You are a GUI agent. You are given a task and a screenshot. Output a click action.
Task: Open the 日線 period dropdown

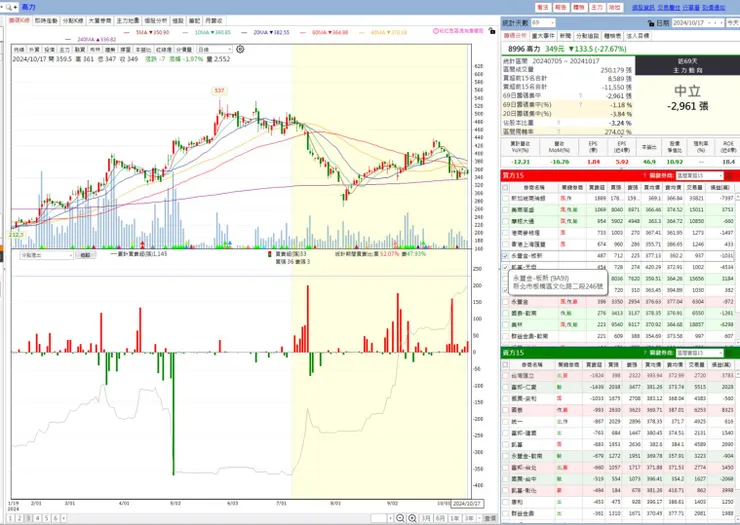tap(215, 49)
